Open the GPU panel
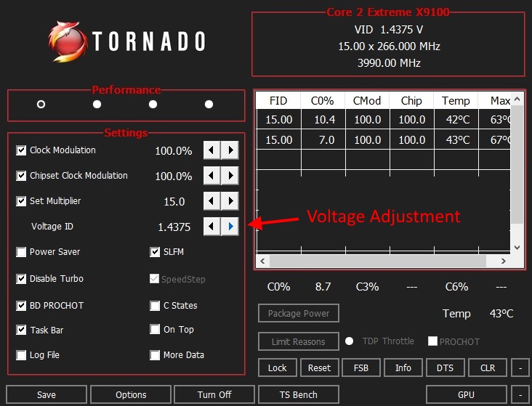 pyautogui.click(x=466, y=394)
